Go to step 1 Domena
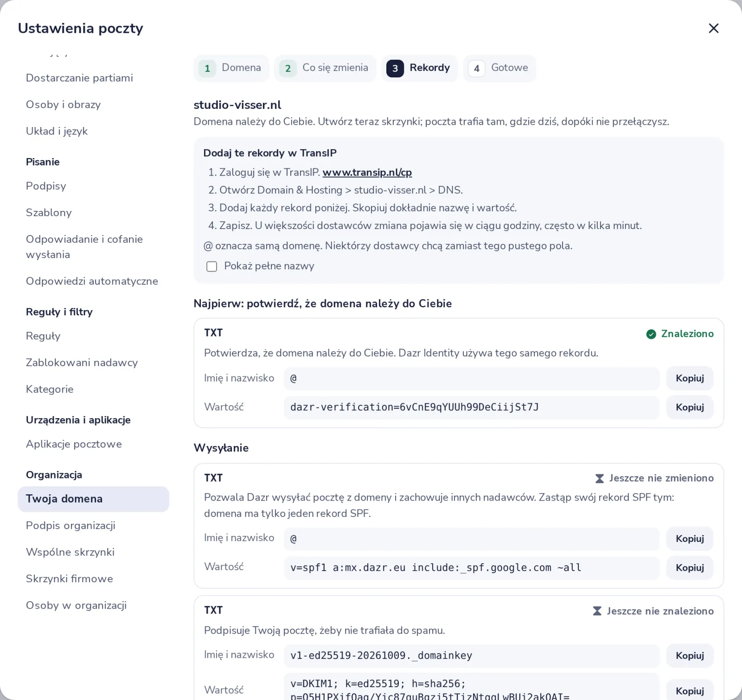 (231, 68)
